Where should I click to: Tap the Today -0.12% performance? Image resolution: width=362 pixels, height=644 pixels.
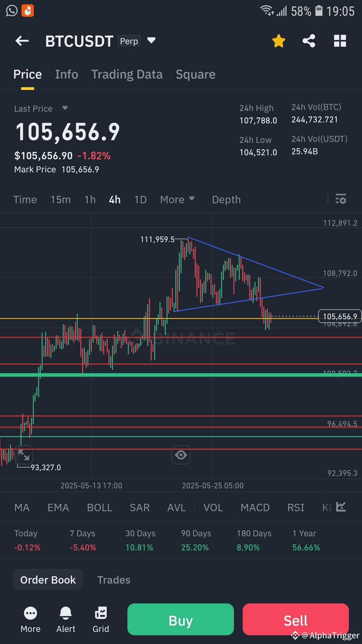point(27,540)
